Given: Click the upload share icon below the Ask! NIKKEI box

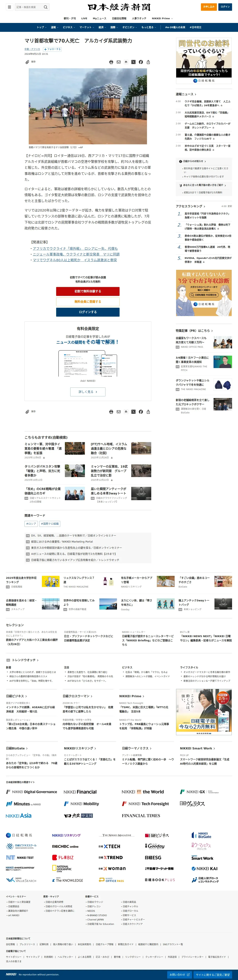Looking at the screenshot, I should point(148,412).
